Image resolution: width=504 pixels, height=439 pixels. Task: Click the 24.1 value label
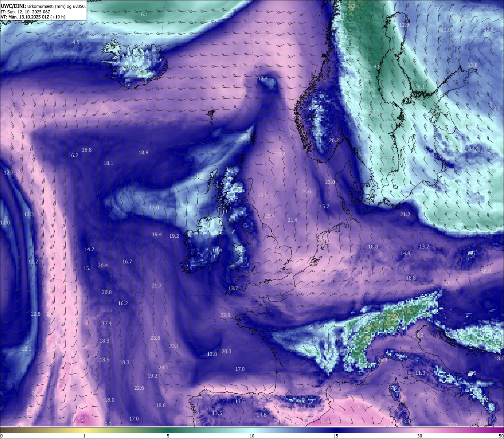click(x=163, y=367)
